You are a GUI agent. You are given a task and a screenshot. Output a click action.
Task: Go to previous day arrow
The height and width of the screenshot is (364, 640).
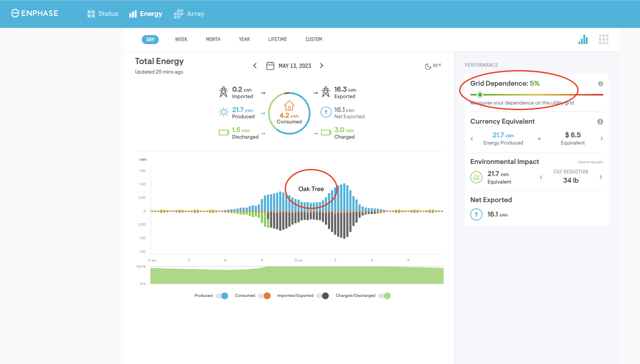[x=255, y=66]
